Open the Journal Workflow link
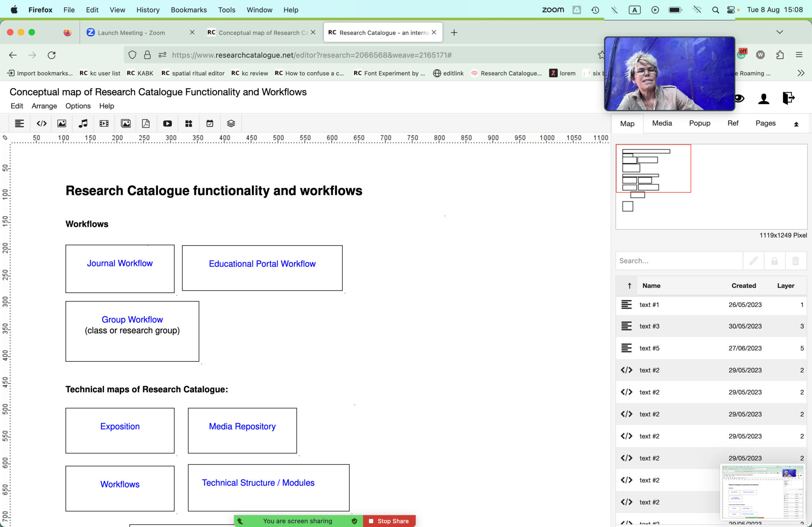 pyautogui.click(x=120, y=263)
